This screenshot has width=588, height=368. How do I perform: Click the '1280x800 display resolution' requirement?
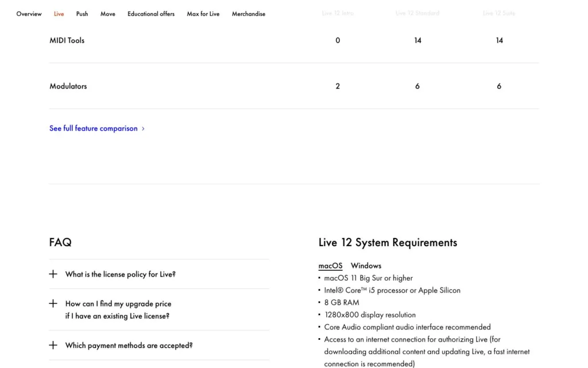pos(370,315)
